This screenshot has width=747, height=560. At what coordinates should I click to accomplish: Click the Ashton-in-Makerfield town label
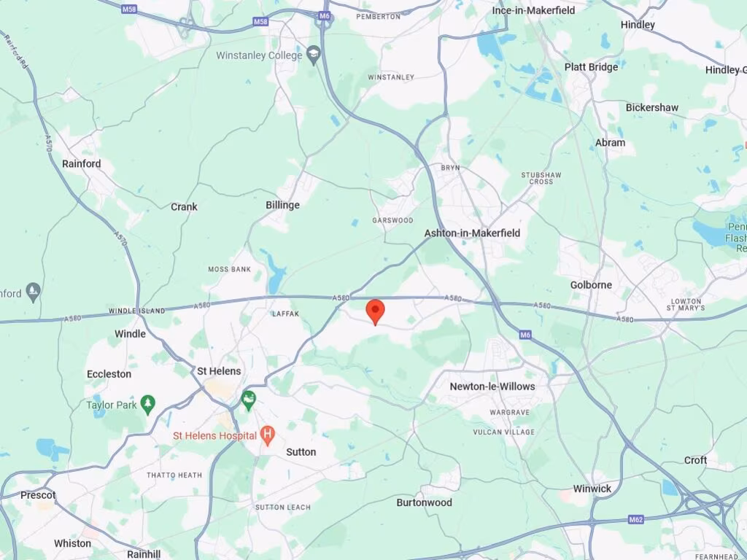472,233
